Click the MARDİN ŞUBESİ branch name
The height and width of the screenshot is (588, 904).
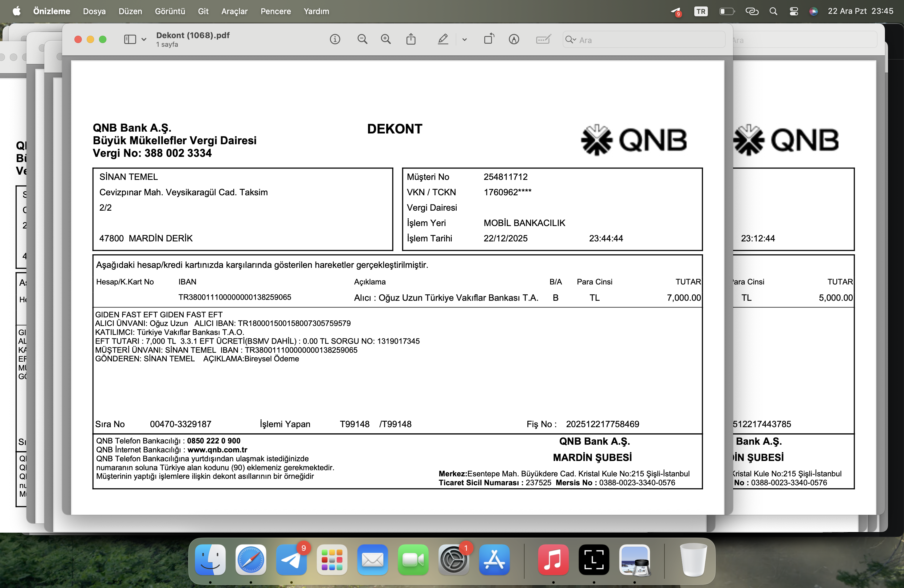[x=593, y=457]
